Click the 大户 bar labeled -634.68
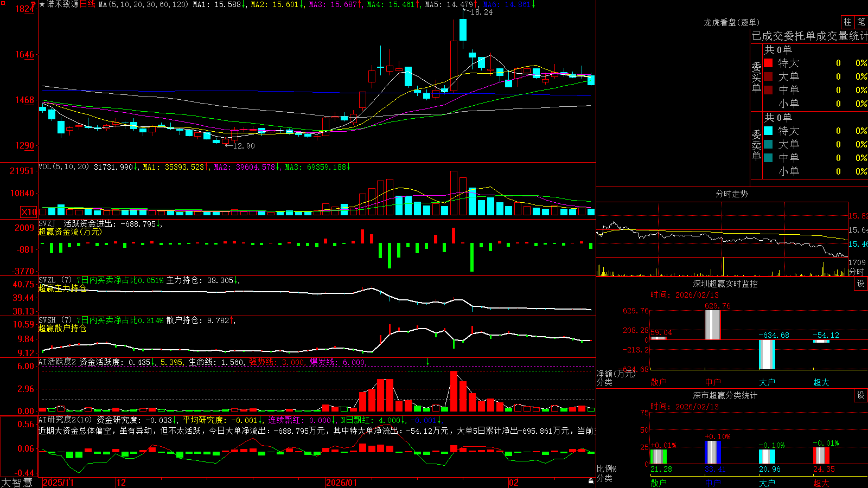868x488 pixels. [767, 355]
